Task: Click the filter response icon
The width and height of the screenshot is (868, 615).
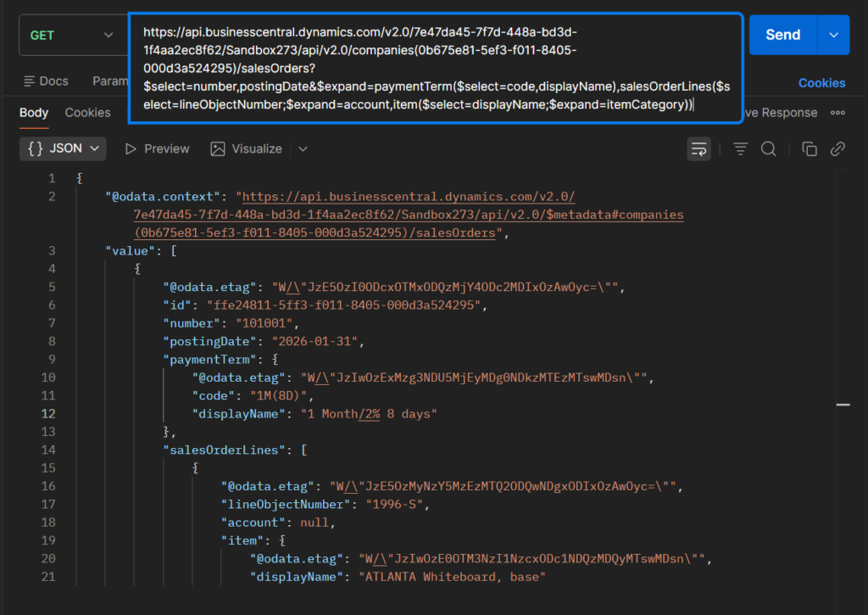Action: pyautogui.click(x=740, y=148)
